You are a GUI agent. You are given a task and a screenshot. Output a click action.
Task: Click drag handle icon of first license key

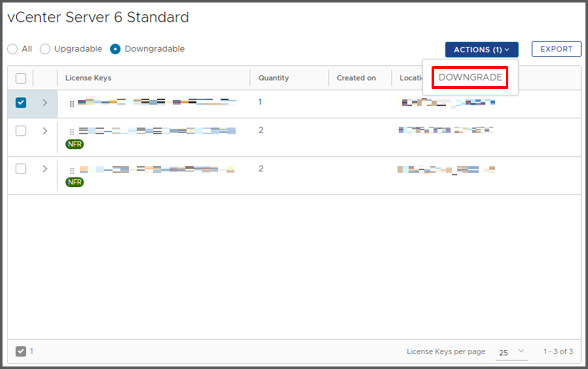point(72,103)
